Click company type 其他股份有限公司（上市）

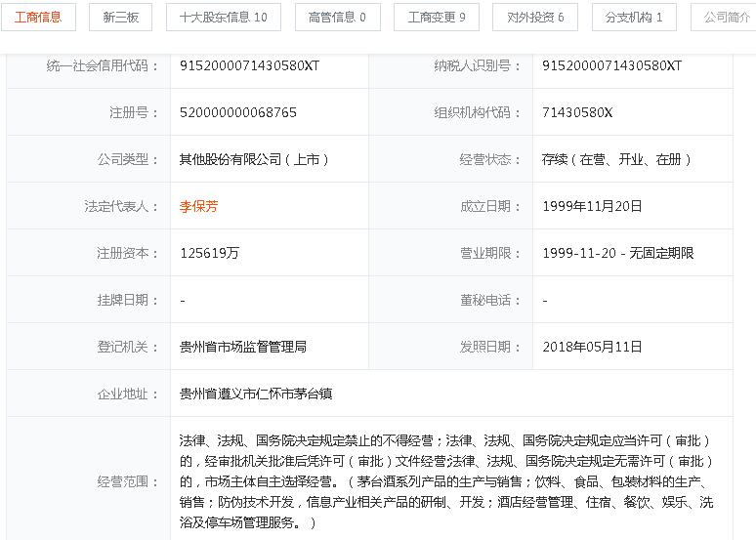(x=254, y=159)
